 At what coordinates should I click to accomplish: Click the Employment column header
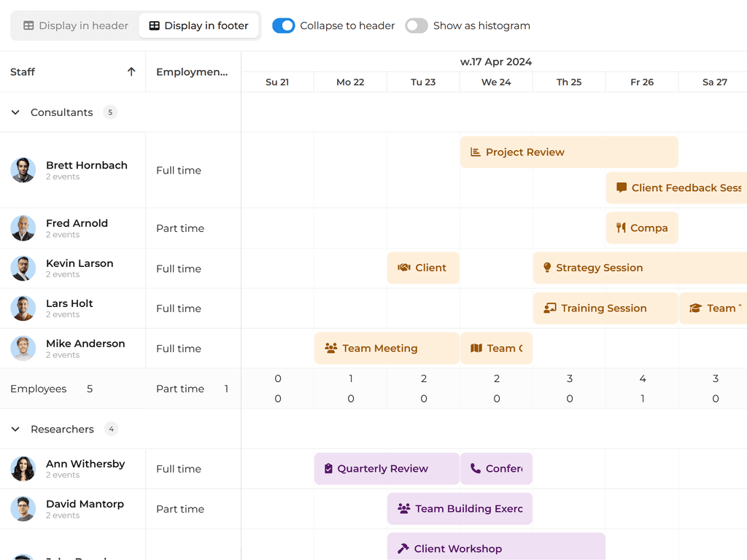[192, 71]
